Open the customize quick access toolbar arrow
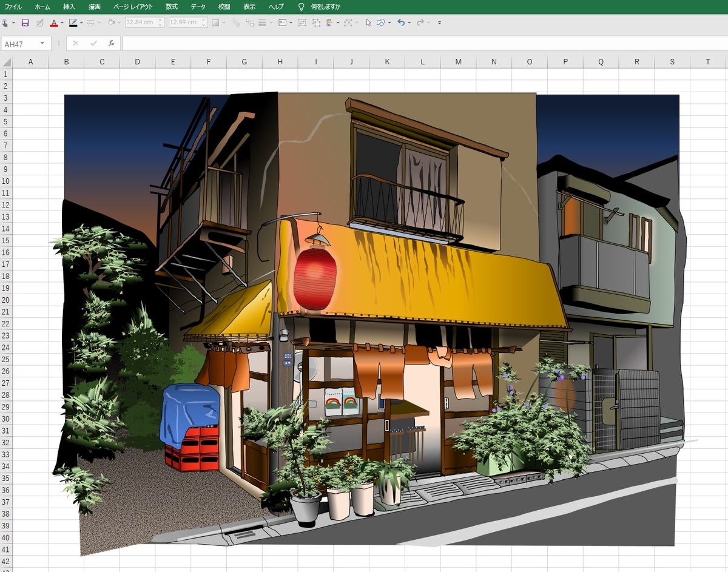The height and width of the screenshot is (572, 728). tap(439, 22)
